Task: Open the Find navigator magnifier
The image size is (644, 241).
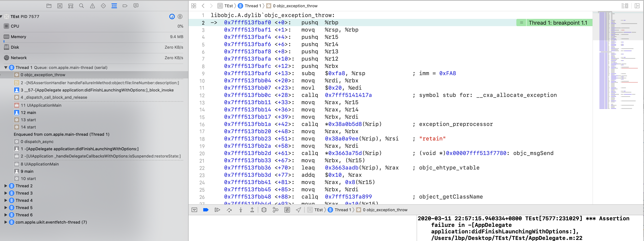Action: [82, 6]
